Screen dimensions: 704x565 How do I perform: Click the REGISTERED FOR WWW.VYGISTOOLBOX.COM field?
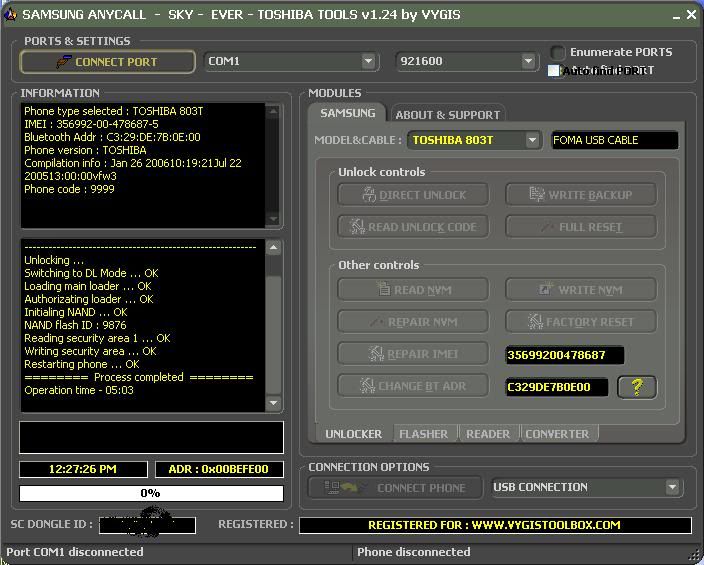click(x=495, y=525)
